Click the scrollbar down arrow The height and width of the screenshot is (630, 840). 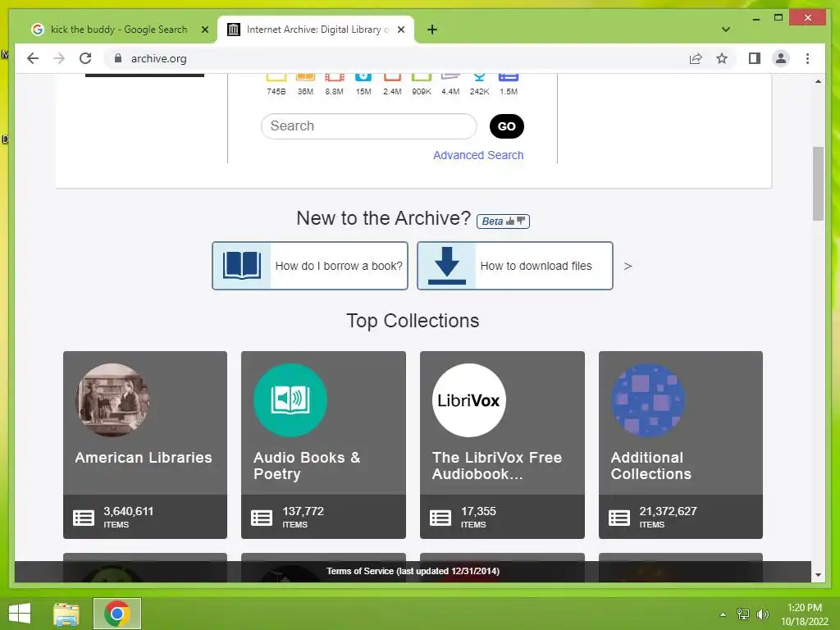(x=818, y=575)
